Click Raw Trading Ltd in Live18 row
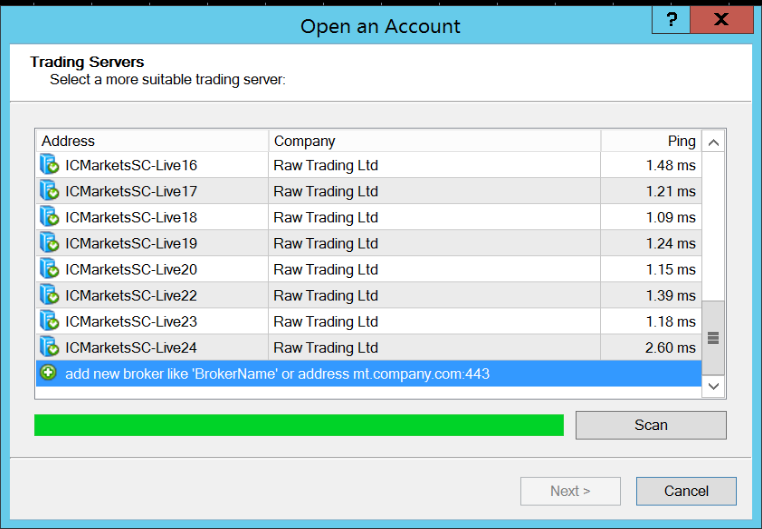The image size is (762, 529). (326, 218)
